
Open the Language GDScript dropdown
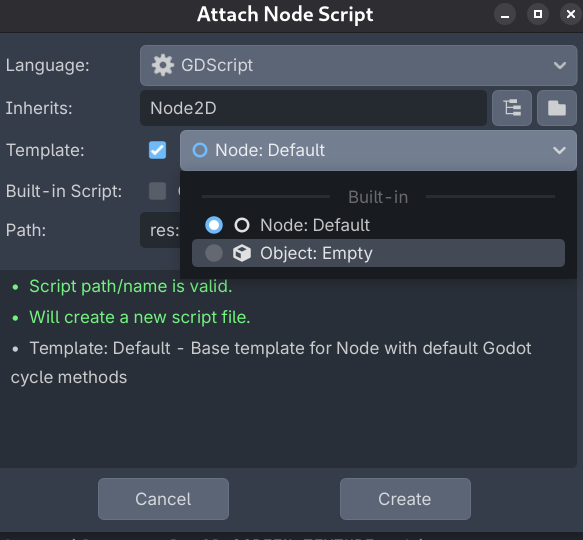click(x=358, y=65)
